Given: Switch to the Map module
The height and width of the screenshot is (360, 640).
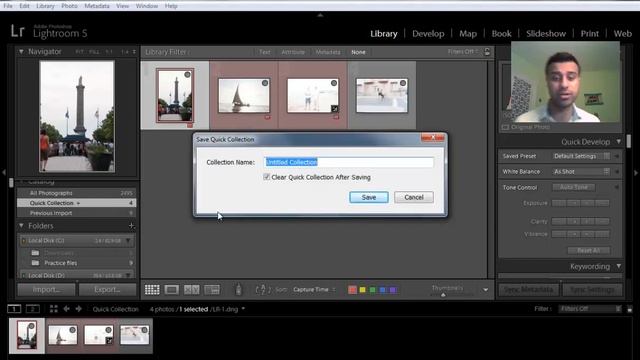Looking at the screenshot, I should point(468,33).
